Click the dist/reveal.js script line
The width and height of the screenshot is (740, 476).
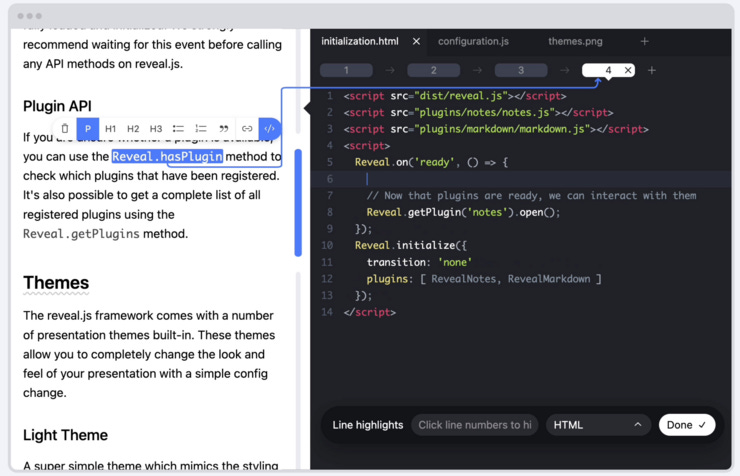coord(455,96)
